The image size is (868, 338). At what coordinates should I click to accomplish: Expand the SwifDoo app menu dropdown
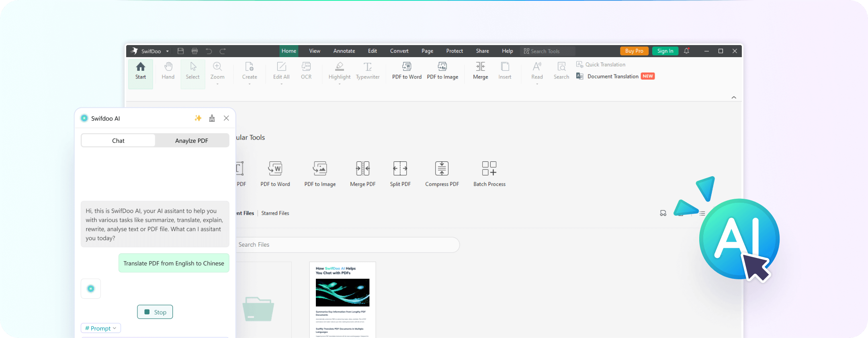click(168, 52)
